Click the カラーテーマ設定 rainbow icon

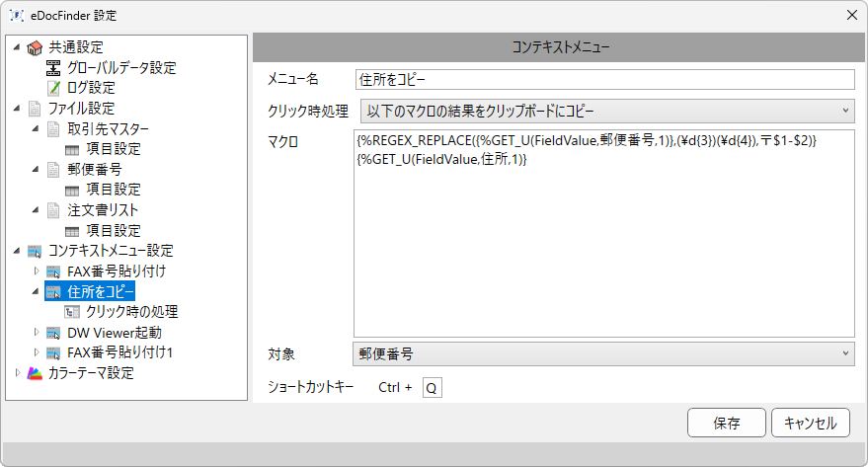click(x=35, y=373)
